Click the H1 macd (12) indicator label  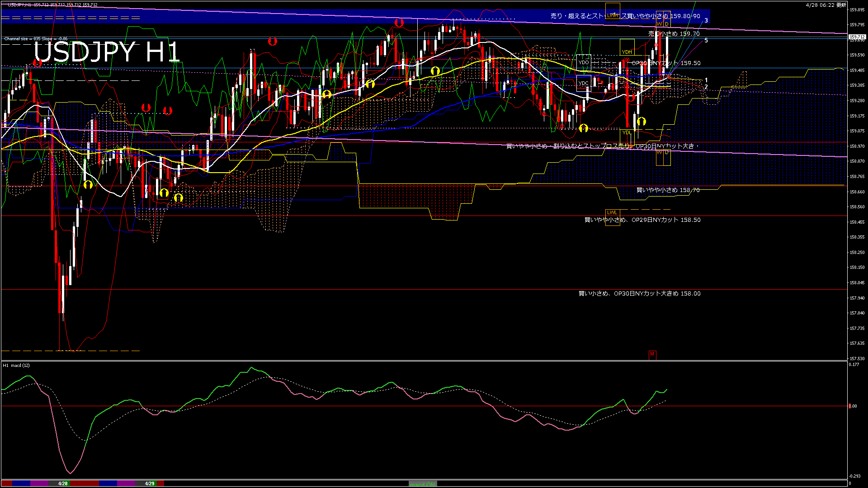(16, 365)
